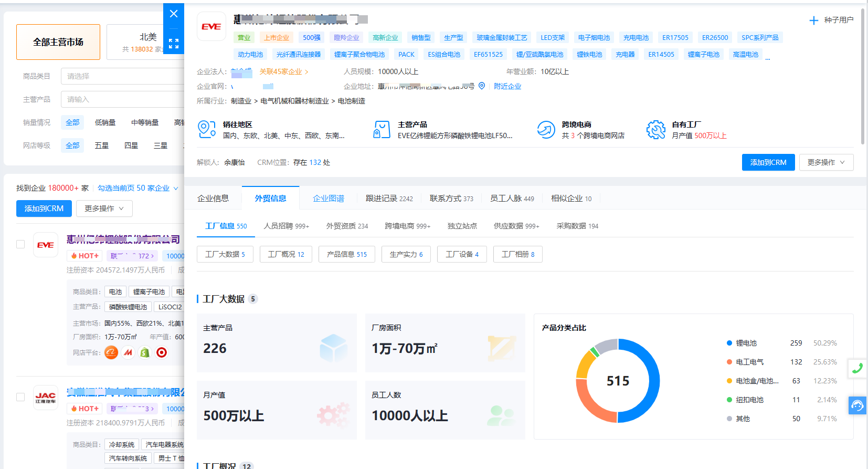The width and height of the screenshot is (868, 469).
Task: Click the plus icon for 种子用户
Action: 813,20
